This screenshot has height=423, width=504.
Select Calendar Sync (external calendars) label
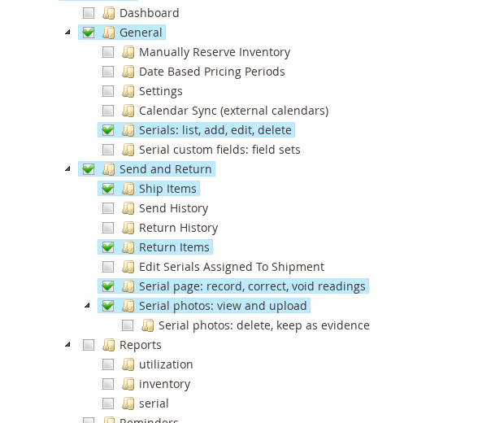tap(234, 111)
